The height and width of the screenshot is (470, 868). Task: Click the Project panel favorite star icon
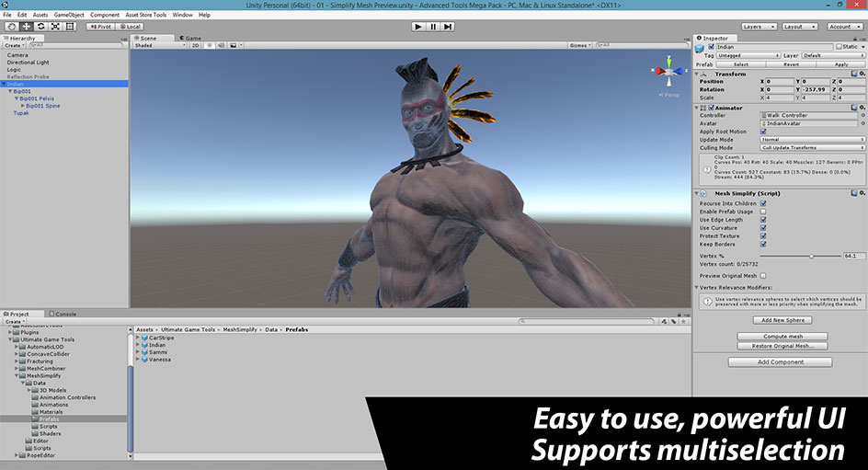(x=684, y=321)
